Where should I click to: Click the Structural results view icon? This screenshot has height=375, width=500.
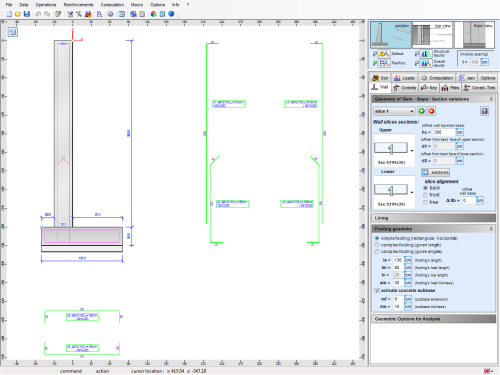click(x=426, y=54)
